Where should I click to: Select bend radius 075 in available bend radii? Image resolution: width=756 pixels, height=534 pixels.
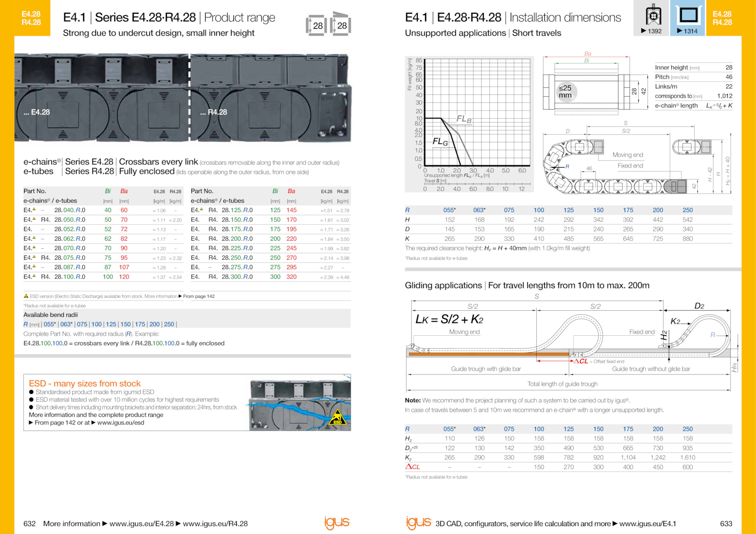[82, 324]
